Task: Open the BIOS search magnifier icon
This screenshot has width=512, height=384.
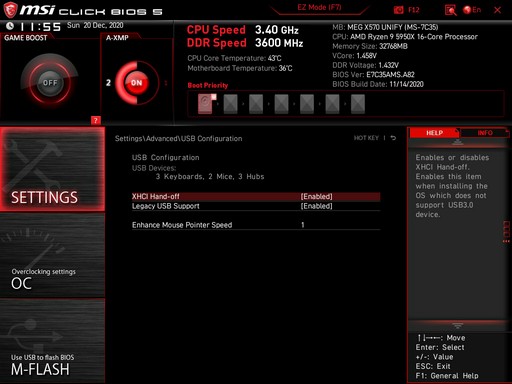Action: pyautogui.click(x=450, y=10)
